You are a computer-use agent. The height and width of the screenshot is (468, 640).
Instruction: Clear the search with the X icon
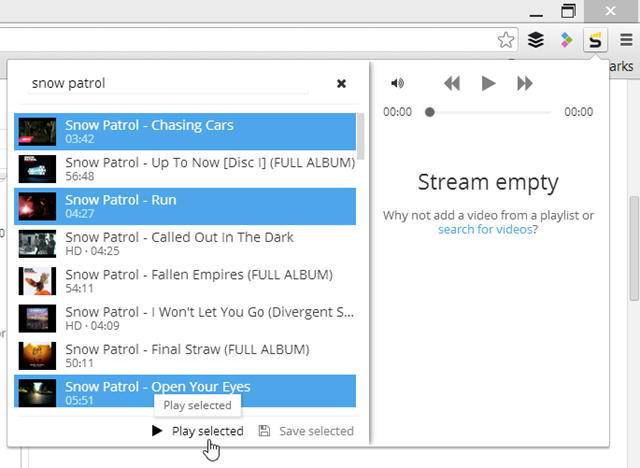[341, 84]
